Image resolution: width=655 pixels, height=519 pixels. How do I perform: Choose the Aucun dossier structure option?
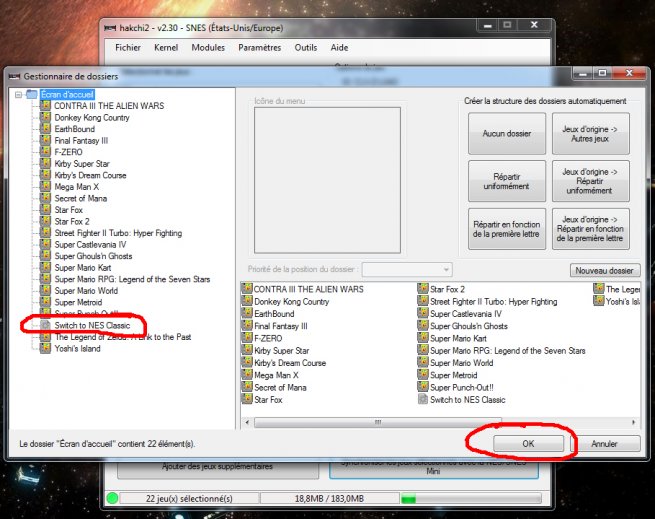click(x=506, y=133)
